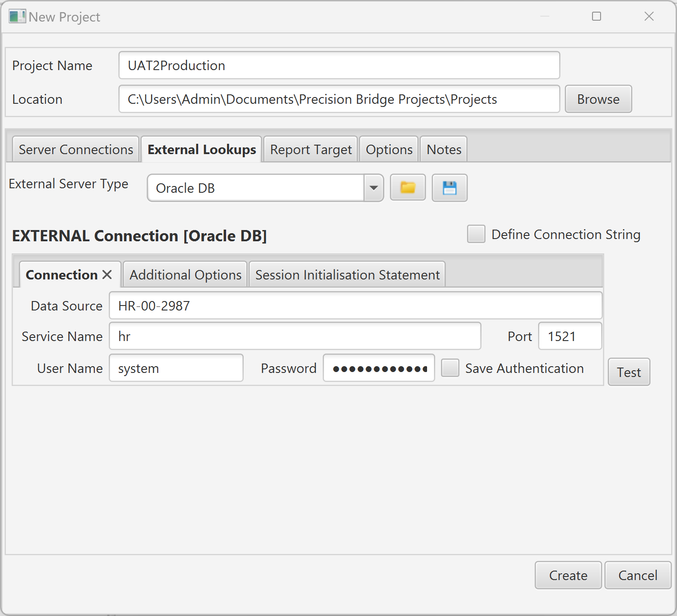Open the Notes tab
Viewport: 677px width, 616px height.
(x=443, y=149)
